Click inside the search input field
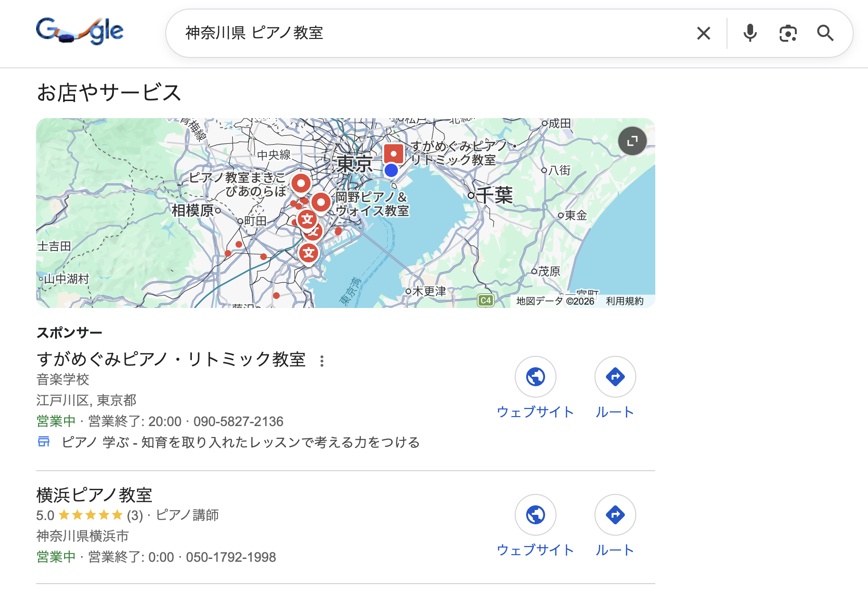This screenshot has height=595, width=868. 427,33
